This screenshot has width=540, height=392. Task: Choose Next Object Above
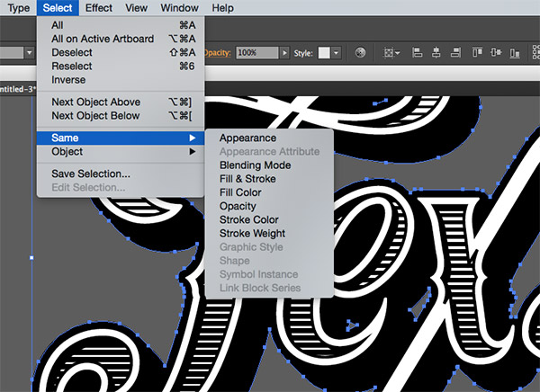pyautogui.click(x=121, y=102)
